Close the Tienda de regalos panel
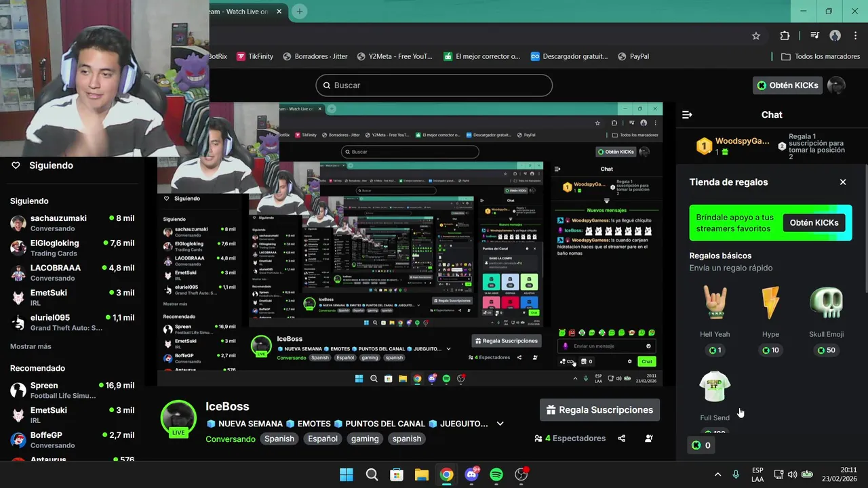Screen dimensions: 868x488 click(x=843, y=182)
